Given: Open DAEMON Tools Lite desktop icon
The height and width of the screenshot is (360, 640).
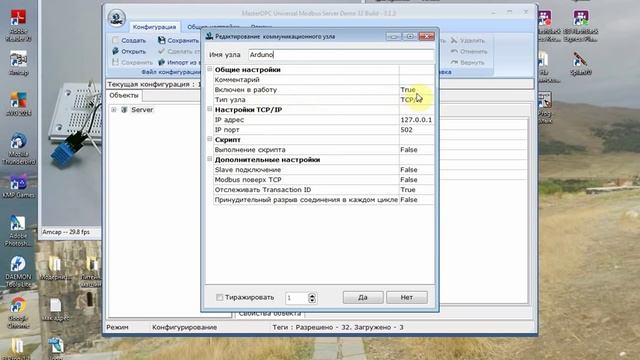Looking at the screenshot, I should pos(18,271).
